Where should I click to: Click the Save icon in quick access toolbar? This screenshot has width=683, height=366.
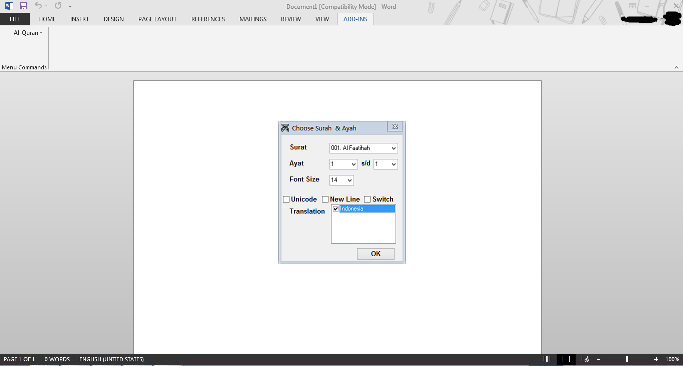(24, 6)
